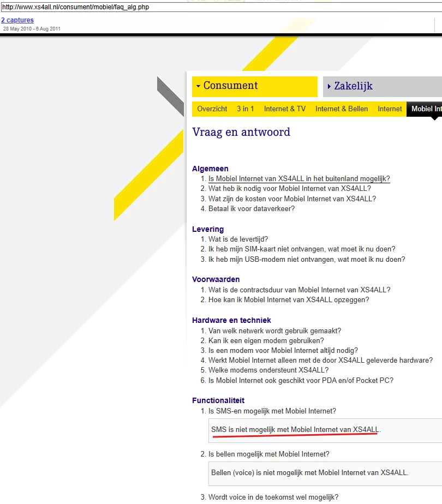Viewport: 442px width, 504px height.
Task: Open PDA en/of Pocket PC question
Action: pyautogui.click(x=301, y=381)
